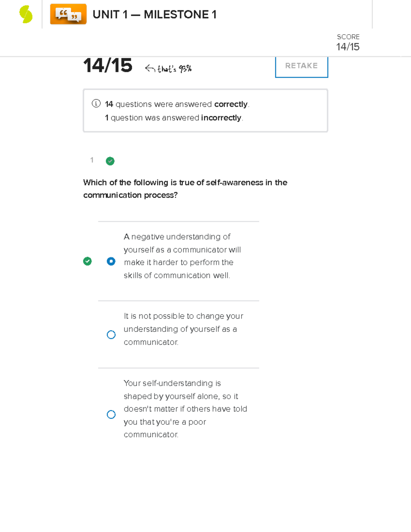
Task: Click the info icon beside results summary
Action: [96, 103]
